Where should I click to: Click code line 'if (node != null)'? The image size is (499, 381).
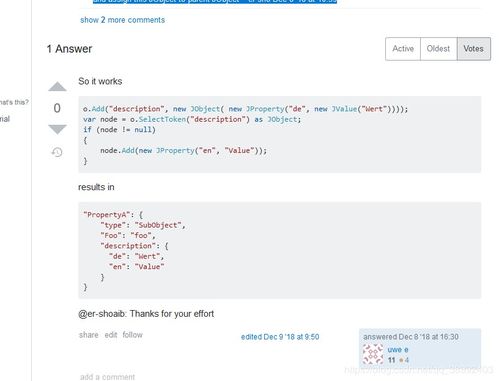point(119,130)
